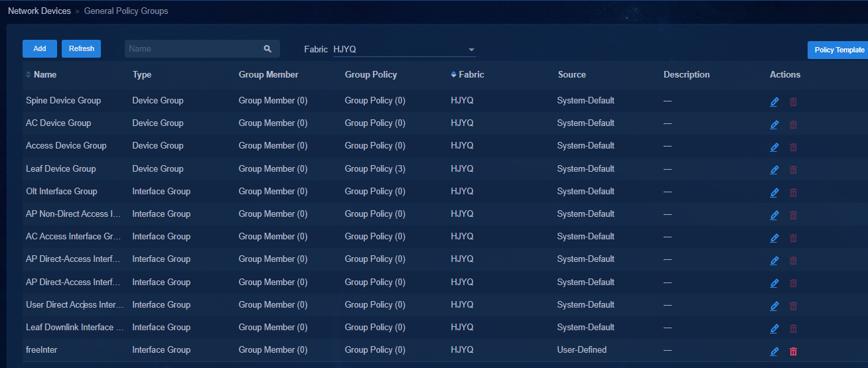This screenshot has height=368, width=868.
Task: Select the Leaf Downlink Interface name cell
Action: point(75,327)
